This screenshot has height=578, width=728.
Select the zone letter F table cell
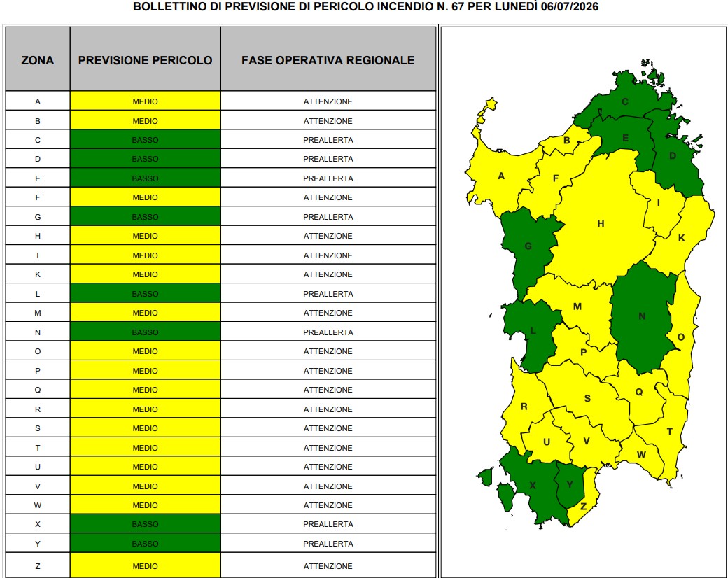(x=38, y=197)
